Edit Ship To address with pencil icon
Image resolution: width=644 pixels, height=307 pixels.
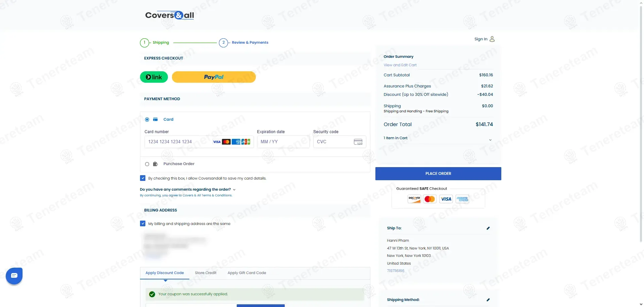click(488, 228)
